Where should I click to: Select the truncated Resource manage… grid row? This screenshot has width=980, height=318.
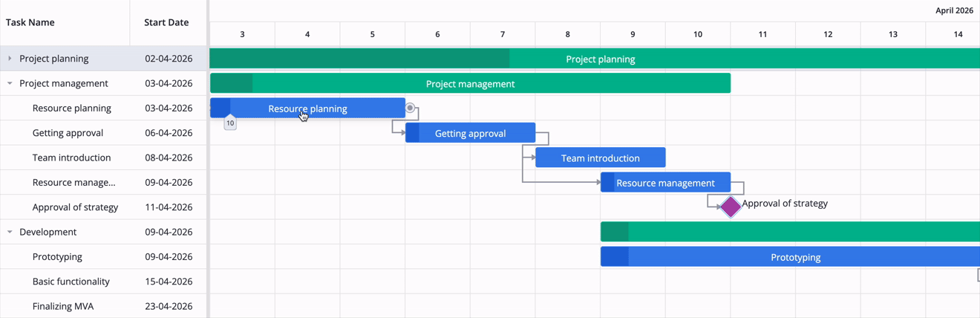(x=103, y=182)
